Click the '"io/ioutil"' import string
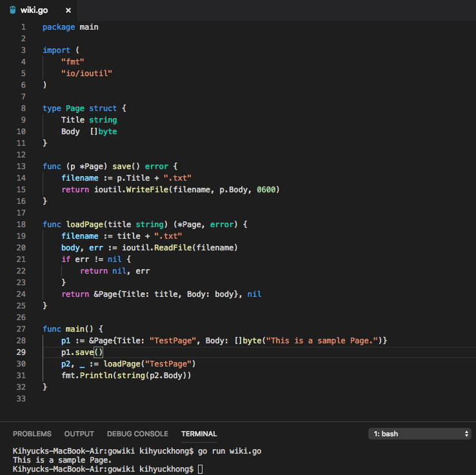The width and height of the screenshot is (476, 475). pyautogui.click(x=86, y=74)
